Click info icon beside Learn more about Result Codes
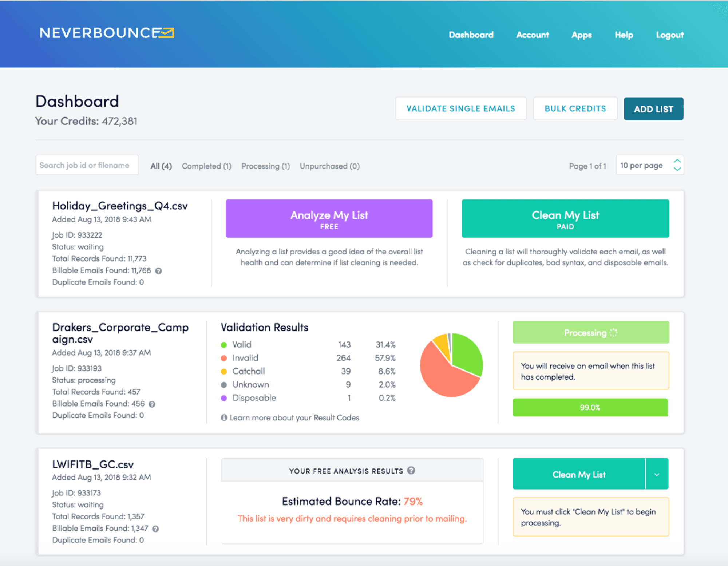 point(224,417)
